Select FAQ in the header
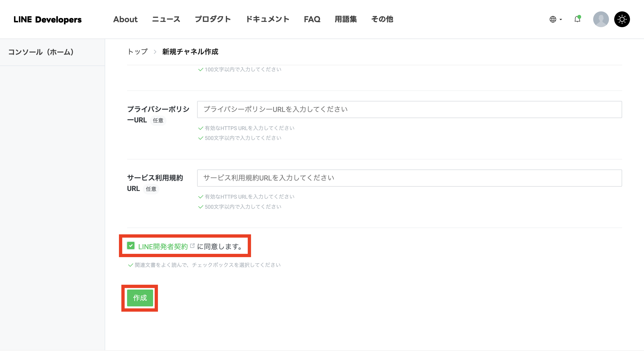Image resolution: width=644 pixels, height=364 pixels. (312, 19)
